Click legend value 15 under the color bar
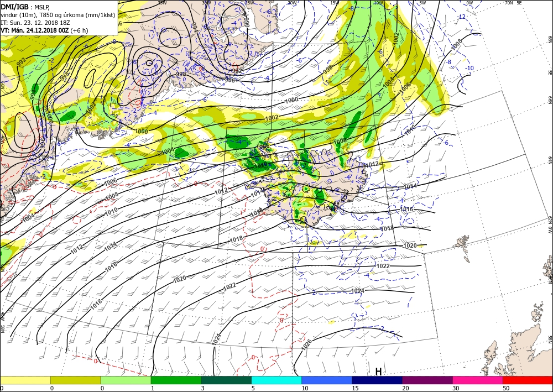 point(356,389)
